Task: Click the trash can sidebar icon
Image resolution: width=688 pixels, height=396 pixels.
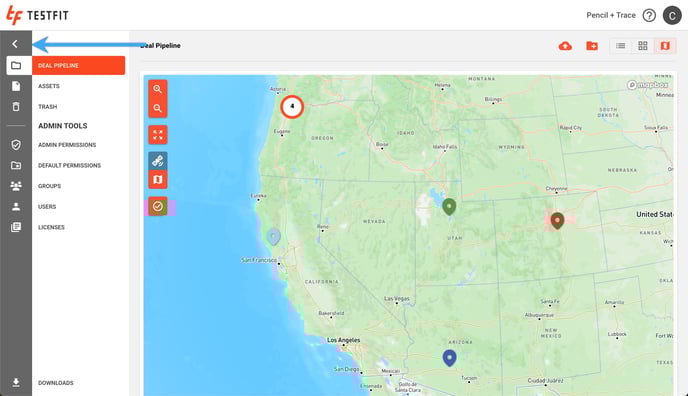Action: coord(16,107)
